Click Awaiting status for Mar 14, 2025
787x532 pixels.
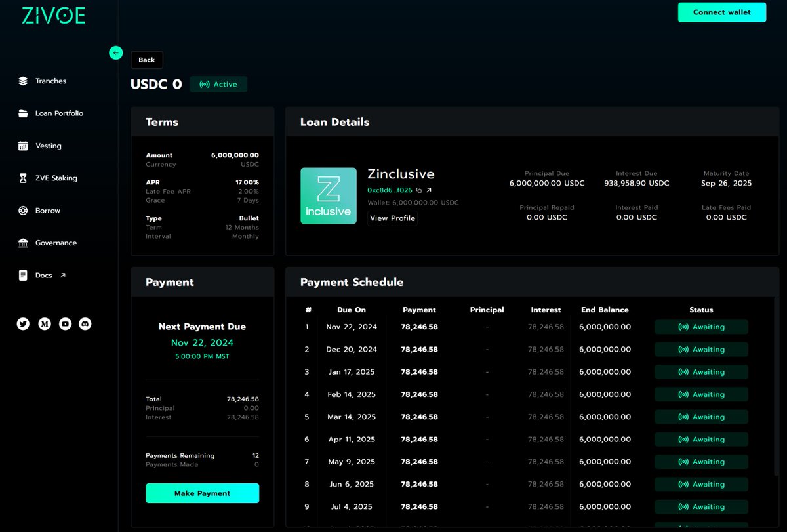pos(701,417)
